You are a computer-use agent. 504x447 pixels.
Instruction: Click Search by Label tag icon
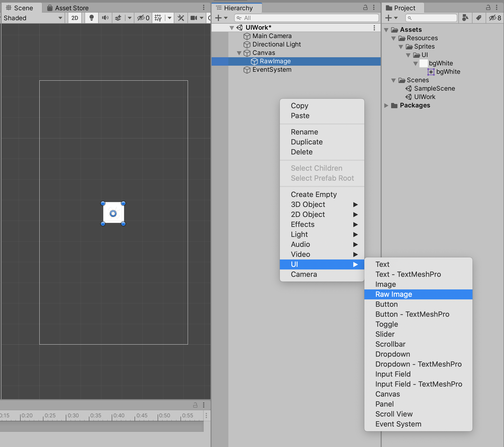pos(479,18)
